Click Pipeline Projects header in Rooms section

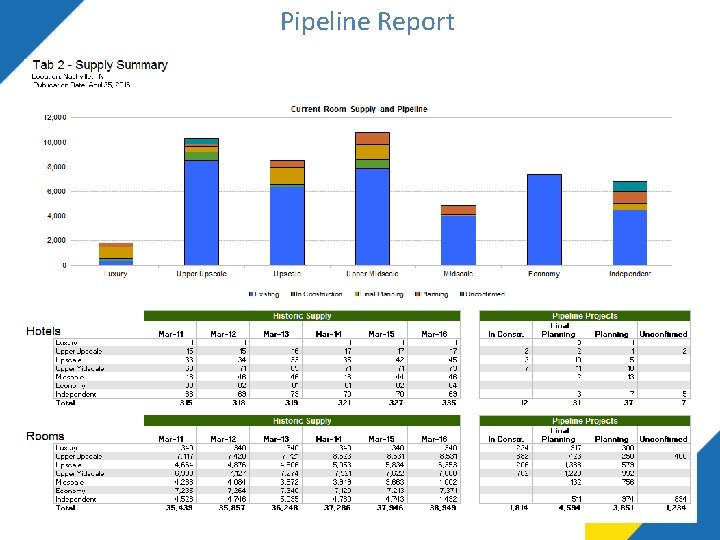click(585, 421)
